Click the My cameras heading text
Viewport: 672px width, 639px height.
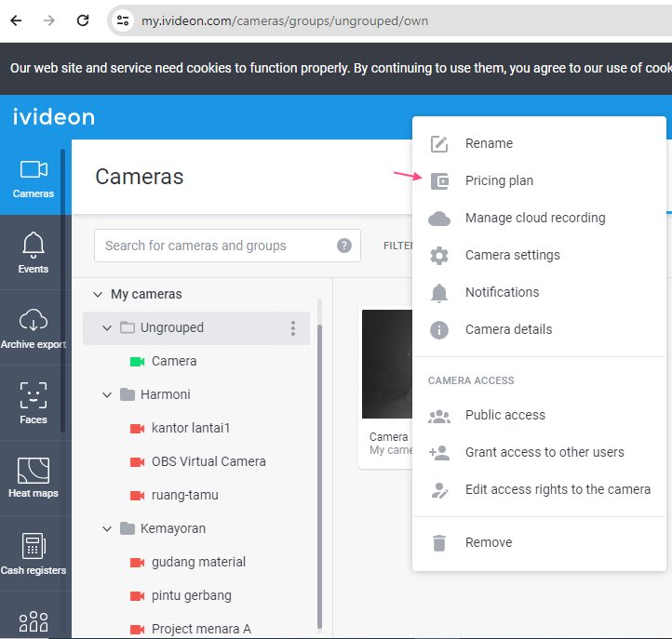point(146,295)
